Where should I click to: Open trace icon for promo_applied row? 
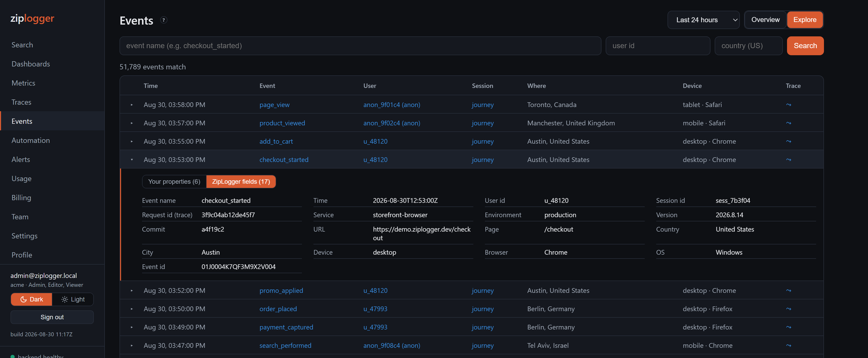pyautogui.click(x=788, y=290)
